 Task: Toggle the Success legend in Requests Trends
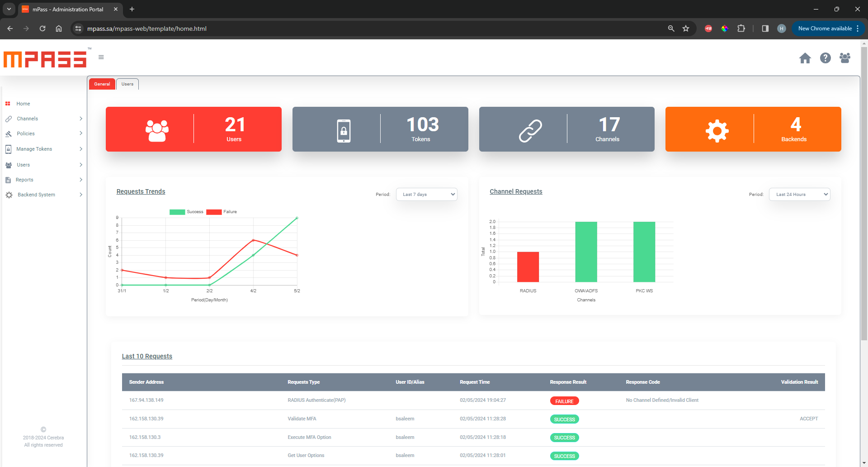coord(178,212)
